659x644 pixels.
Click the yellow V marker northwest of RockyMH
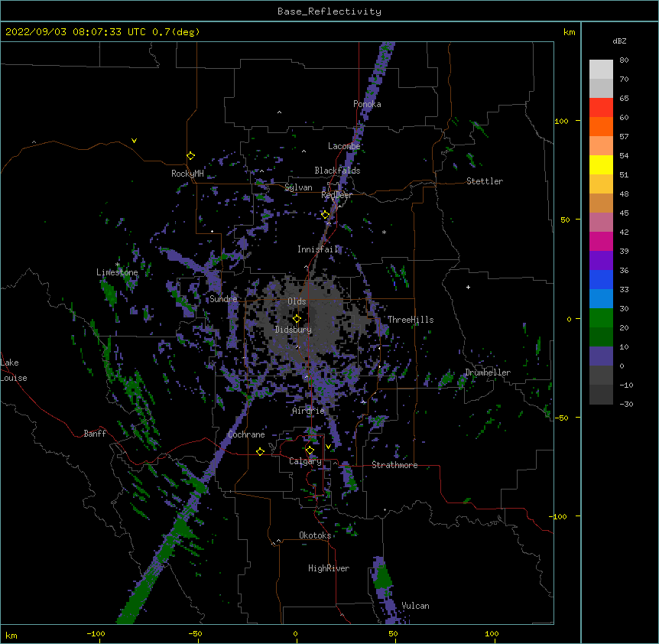point(134,141)
